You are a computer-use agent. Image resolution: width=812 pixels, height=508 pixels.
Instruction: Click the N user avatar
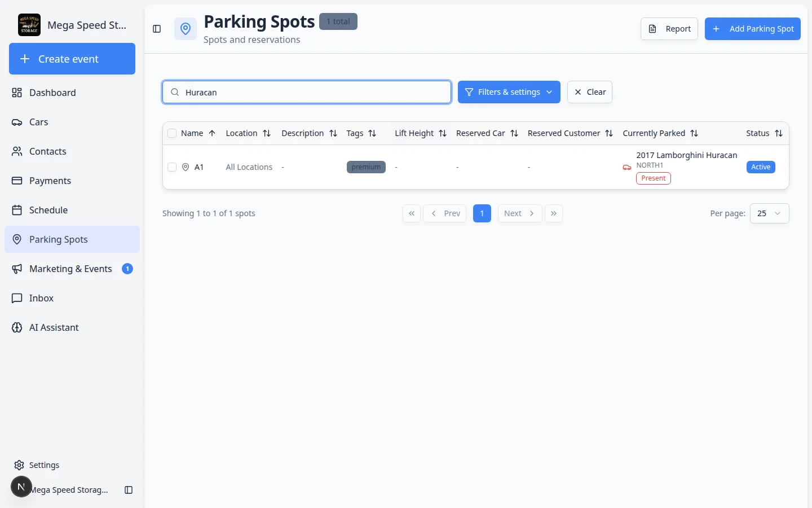(21, 487)
